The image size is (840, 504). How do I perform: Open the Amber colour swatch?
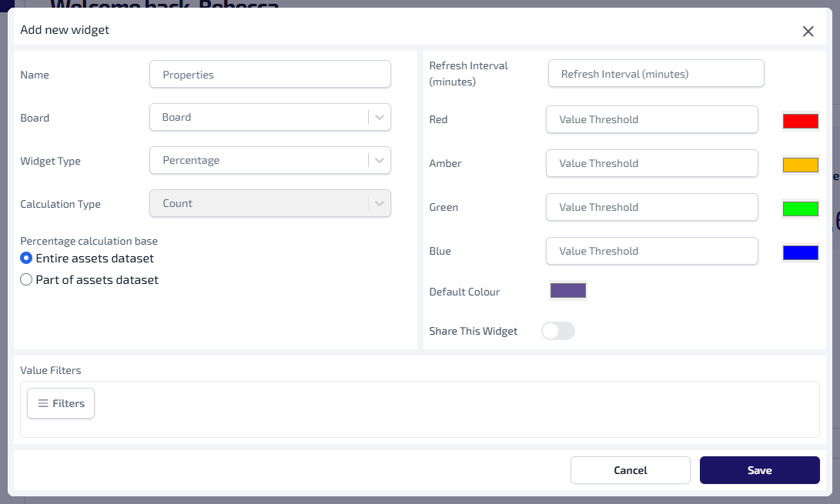point(800,165)
